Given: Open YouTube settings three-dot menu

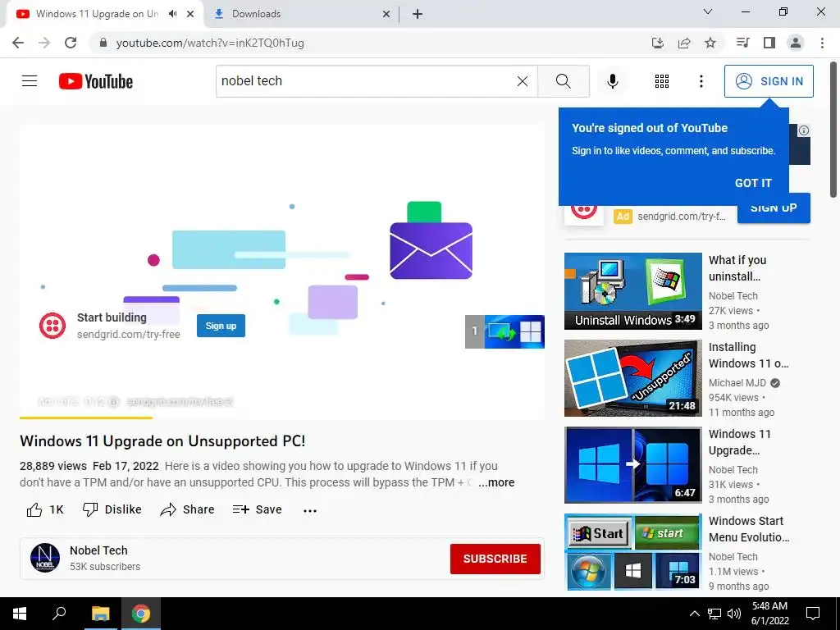Looking at the screenshot, I should click(701, 81).
